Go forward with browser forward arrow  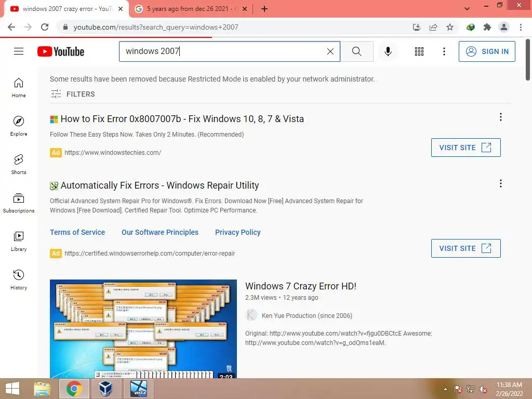click(28, 27)
